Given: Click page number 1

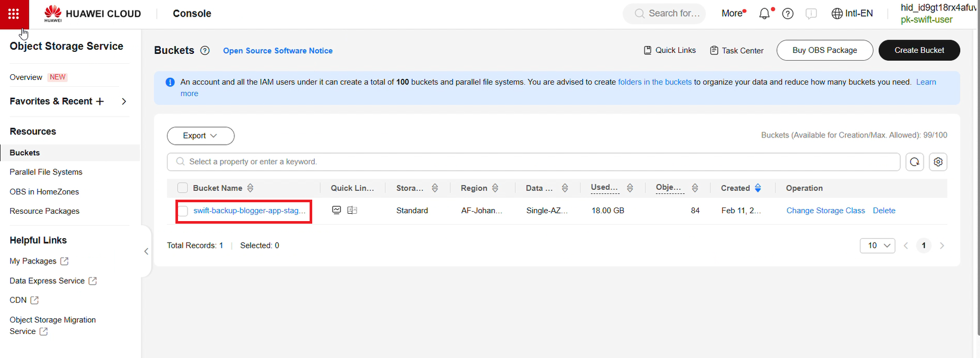Looking at the screenshot, I should click(924, 246).
